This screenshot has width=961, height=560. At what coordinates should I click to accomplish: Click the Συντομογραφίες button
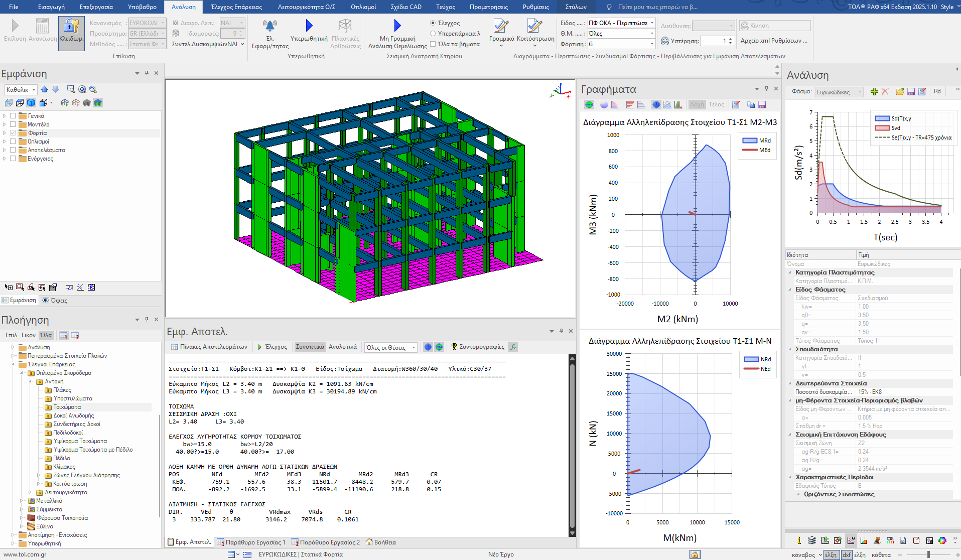478,347
